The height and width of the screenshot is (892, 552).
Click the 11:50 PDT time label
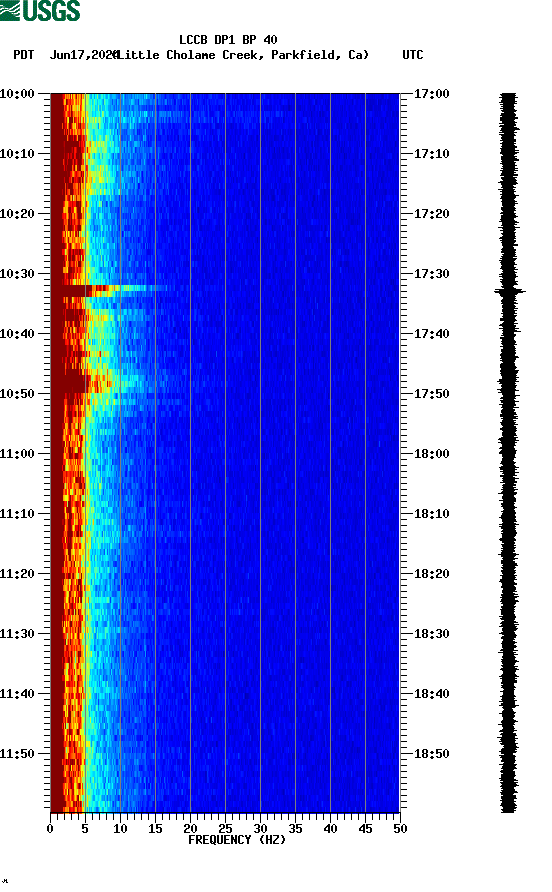click(17, 754)
